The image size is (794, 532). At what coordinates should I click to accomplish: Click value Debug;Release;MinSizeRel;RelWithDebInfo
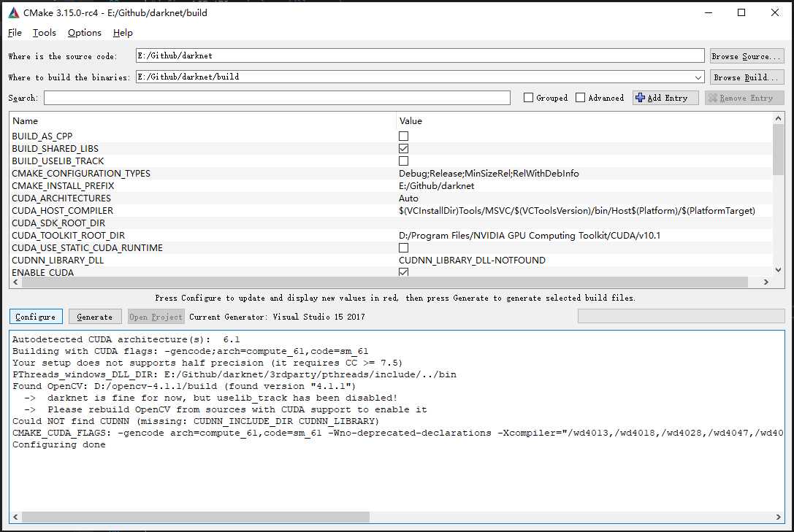489,174
